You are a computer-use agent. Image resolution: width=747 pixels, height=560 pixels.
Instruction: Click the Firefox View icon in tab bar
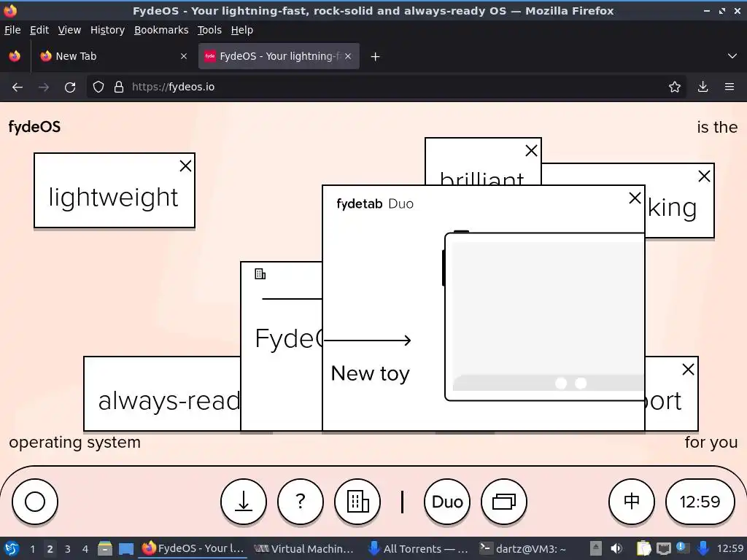(15, 56)
